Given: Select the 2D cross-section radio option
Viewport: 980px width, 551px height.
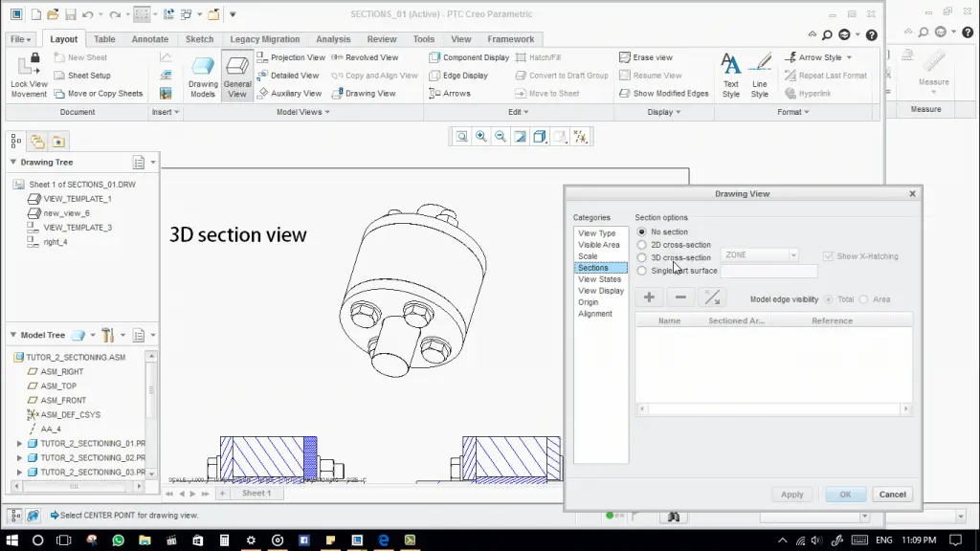Looking at the screenshot, I should pos(642,245).
